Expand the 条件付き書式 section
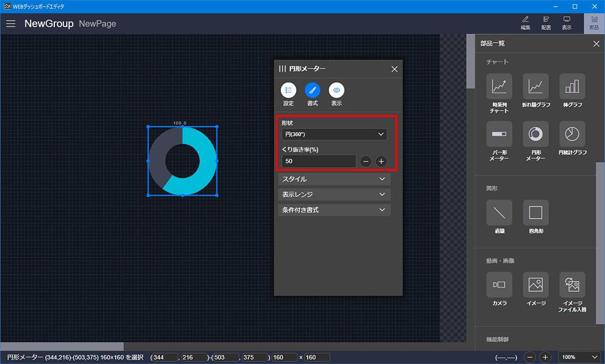This screenshot has height=364, width=605. pos(334,210)
